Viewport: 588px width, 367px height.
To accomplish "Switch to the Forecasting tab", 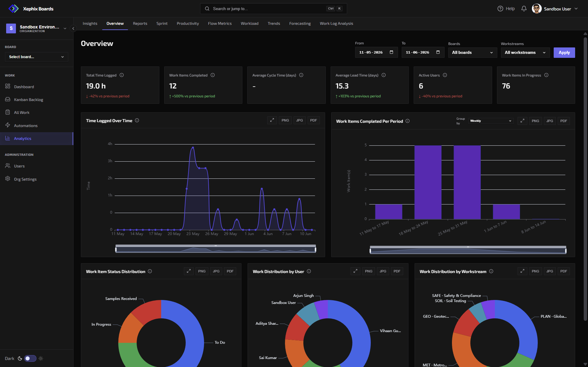I will tap(300, 24).
